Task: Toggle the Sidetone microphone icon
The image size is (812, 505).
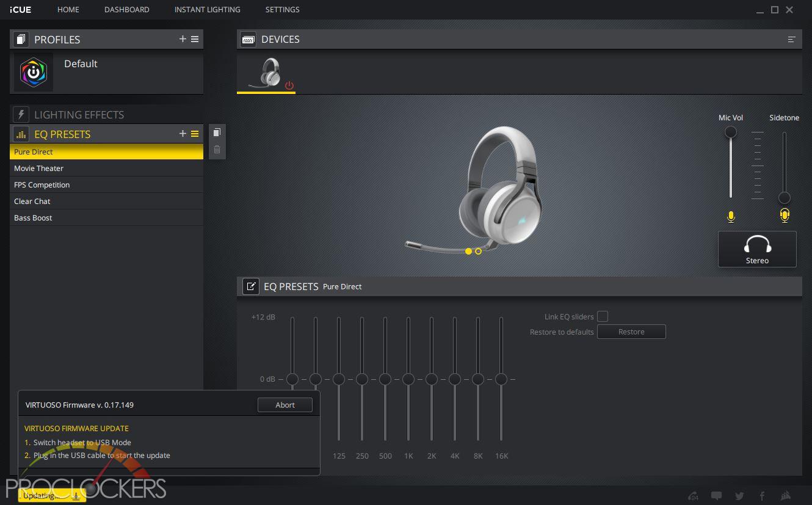Action: [x=785, y=216]
